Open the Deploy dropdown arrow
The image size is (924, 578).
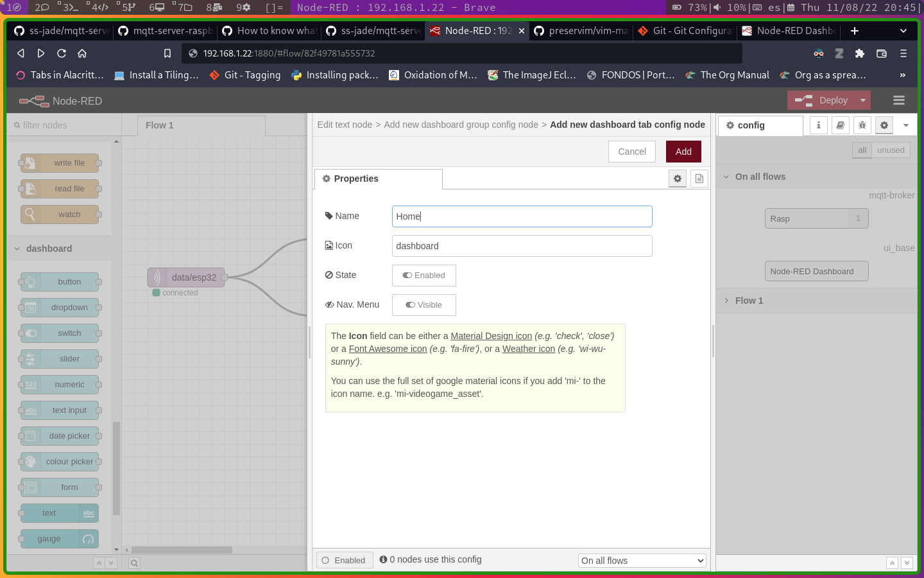pyautogui.click(x=863, y=100)
